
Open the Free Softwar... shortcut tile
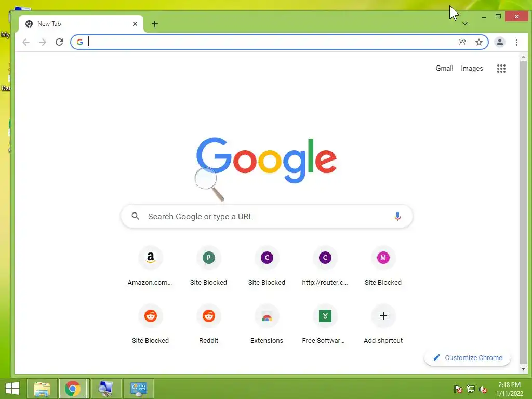pyautogui.click(x=325, y=325)
